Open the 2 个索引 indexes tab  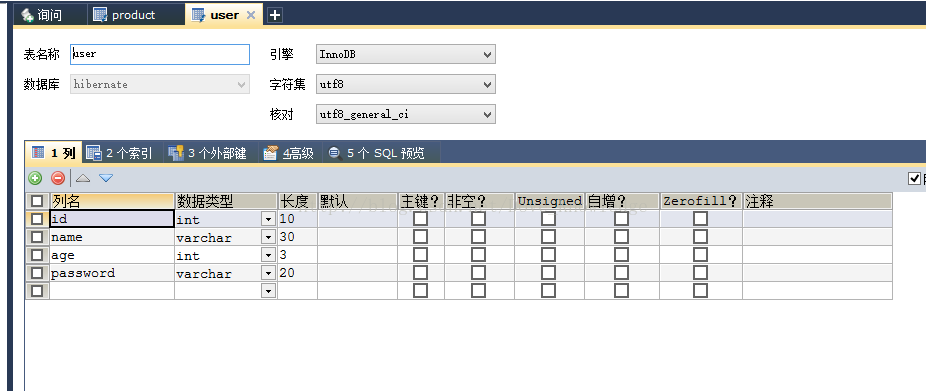[x=119, y=154]
